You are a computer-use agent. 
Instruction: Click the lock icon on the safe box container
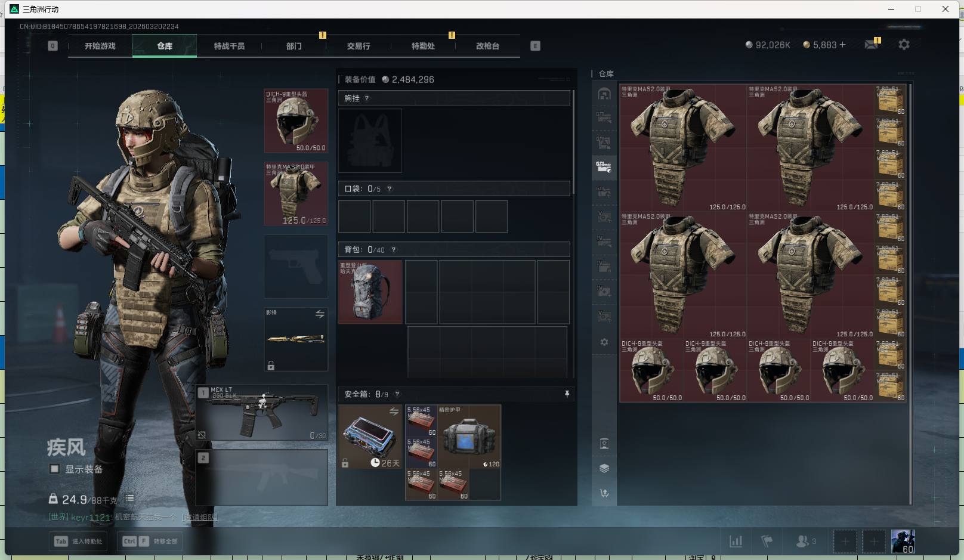[x=345, y=463]
